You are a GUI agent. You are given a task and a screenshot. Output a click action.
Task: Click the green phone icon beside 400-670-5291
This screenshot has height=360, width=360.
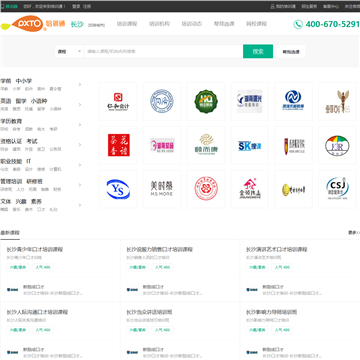click(x=298, y=24)
